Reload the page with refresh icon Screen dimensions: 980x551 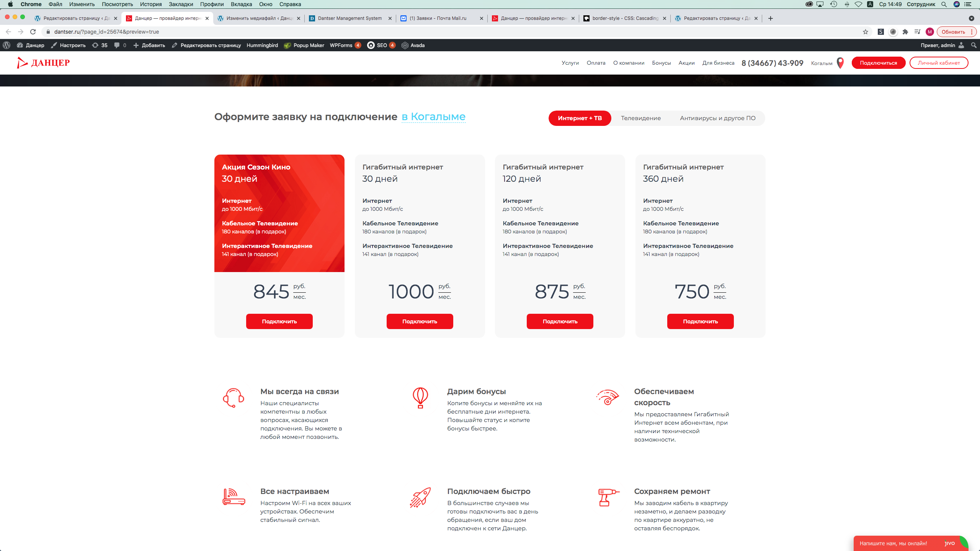(33, 32)
